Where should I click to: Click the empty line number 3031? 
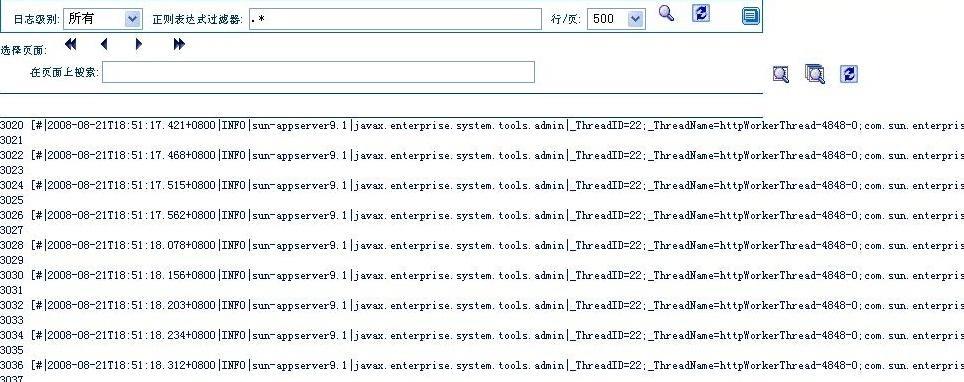(12, 290)
